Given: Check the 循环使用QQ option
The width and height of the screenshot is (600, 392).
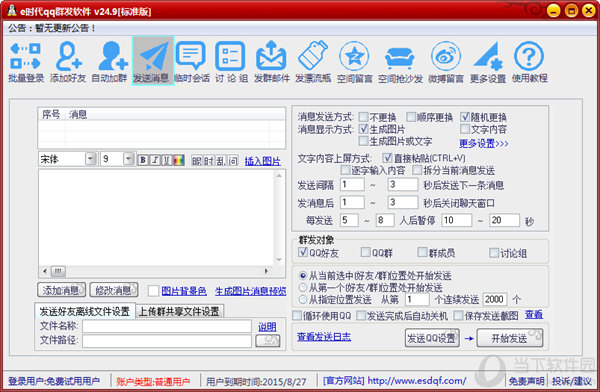Looking at the screenshot, I should tap(297, 315).
